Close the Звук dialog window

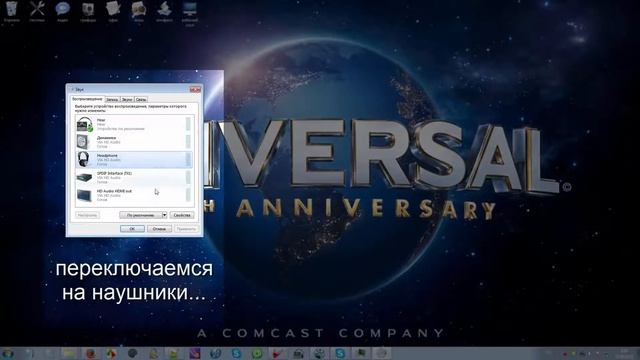tap(195, 89)
